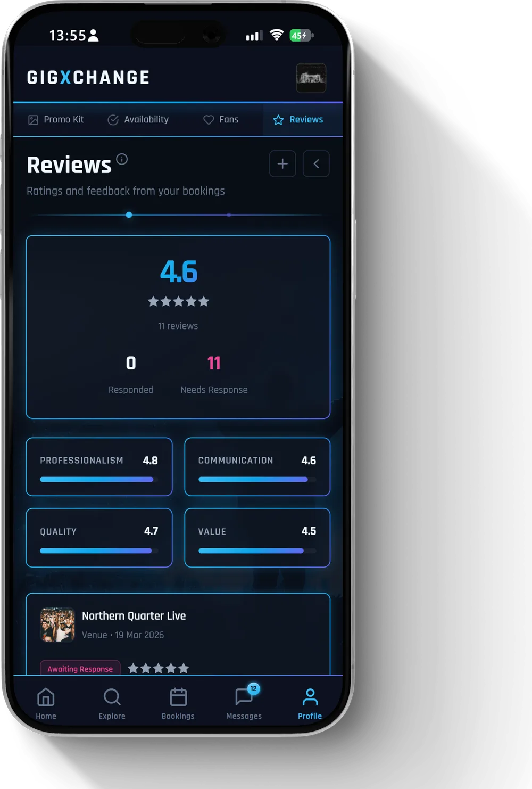Screen dimensions: 532x789
Task: Tap the person icon beside the clock
Action: click(93, 36)
